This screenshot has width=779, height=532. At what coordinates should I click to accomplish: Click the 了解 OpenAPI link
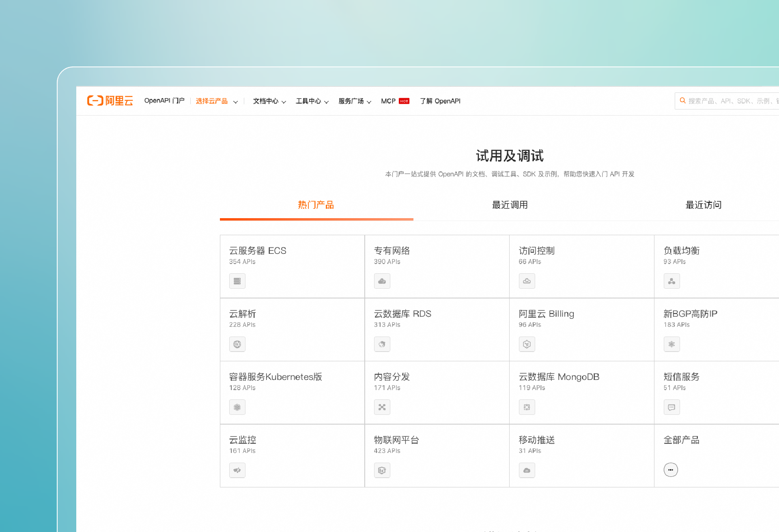click(440, 101)
